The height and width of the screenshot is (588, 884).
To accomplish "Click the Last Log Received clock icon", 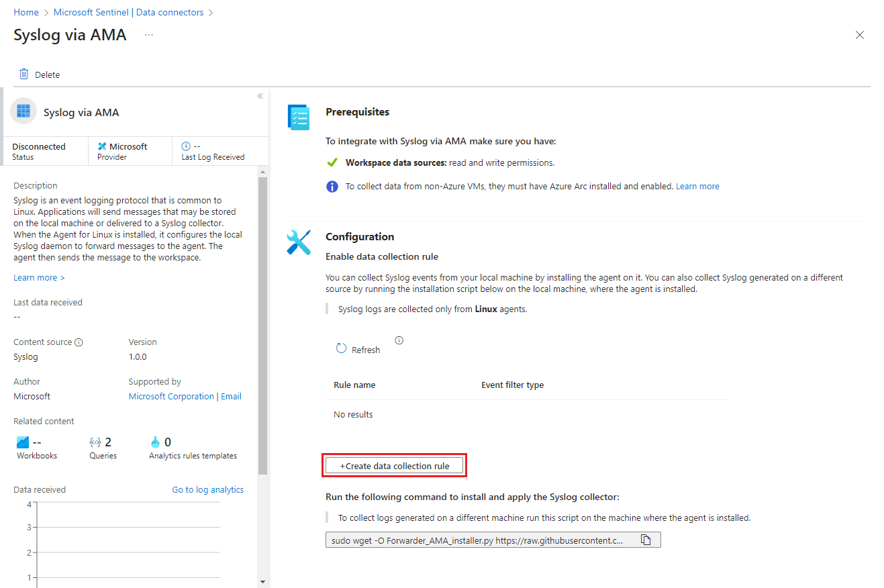I will [186, 146].
